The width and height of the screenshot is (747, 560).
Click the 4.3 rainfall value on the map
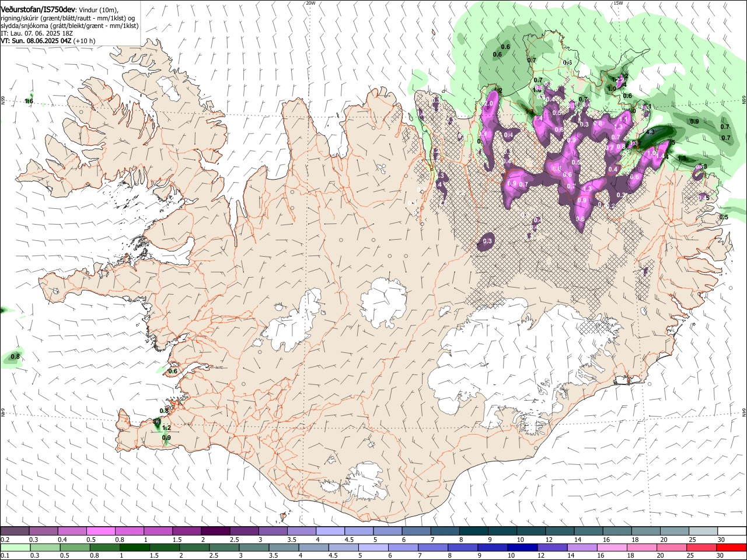(x=650, y=132)
